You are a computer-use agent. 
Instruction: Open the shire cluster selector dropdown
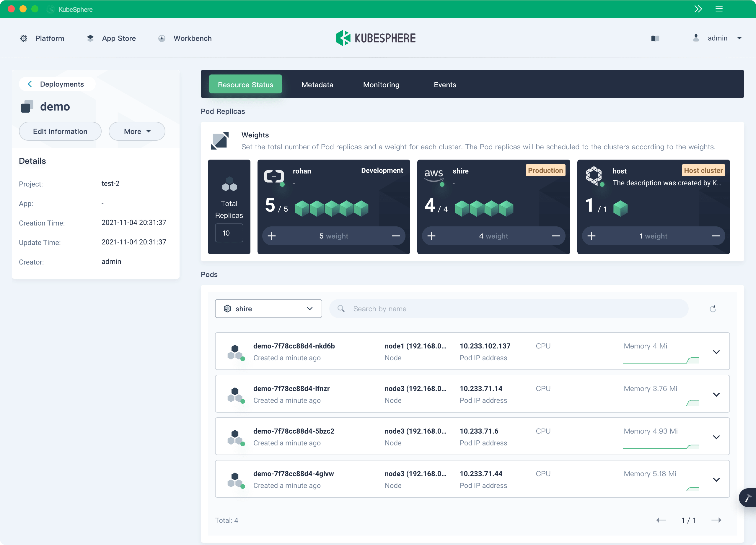click(x=268, y=309)
